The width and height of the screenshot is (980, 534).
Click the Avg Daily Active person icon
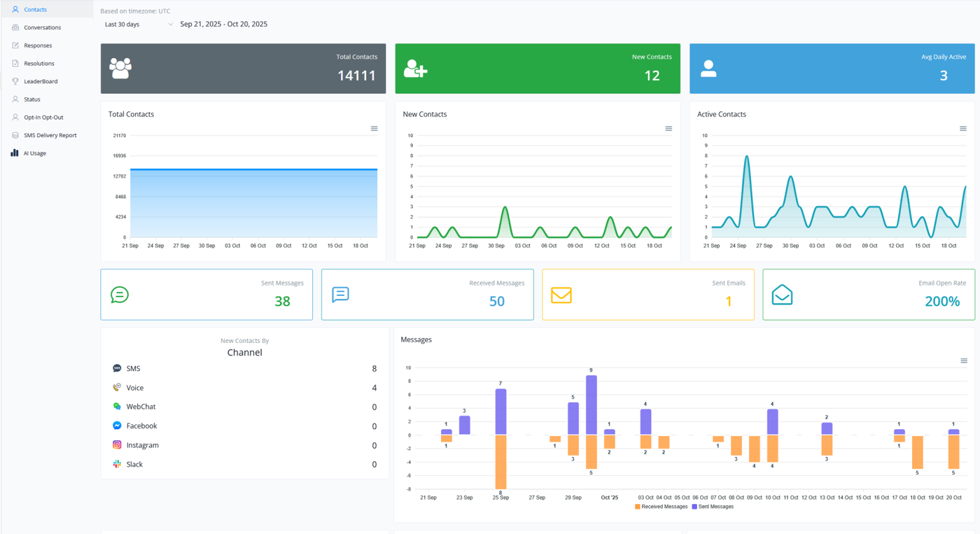coord(708,68)
